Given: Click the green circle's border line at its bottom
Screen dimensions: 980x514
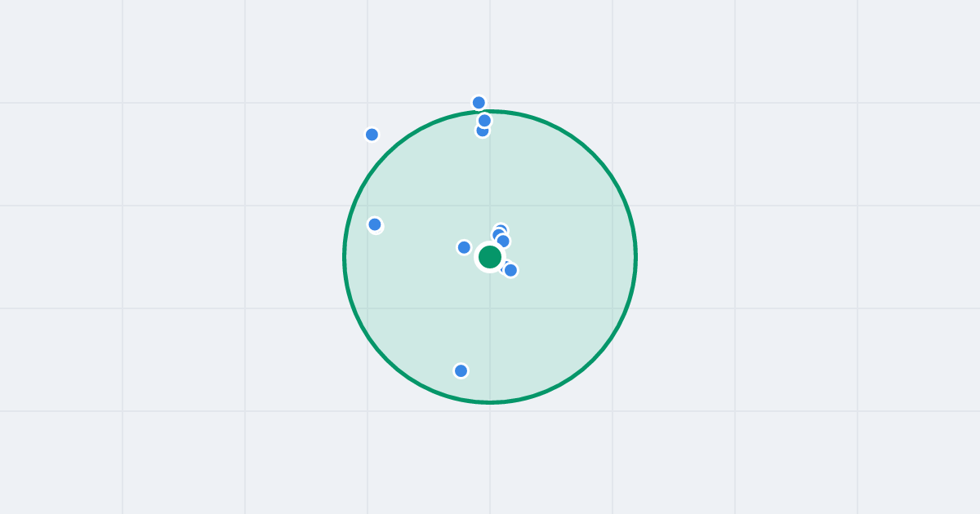Looking at the screenshot, I should [x=490, y=402].
